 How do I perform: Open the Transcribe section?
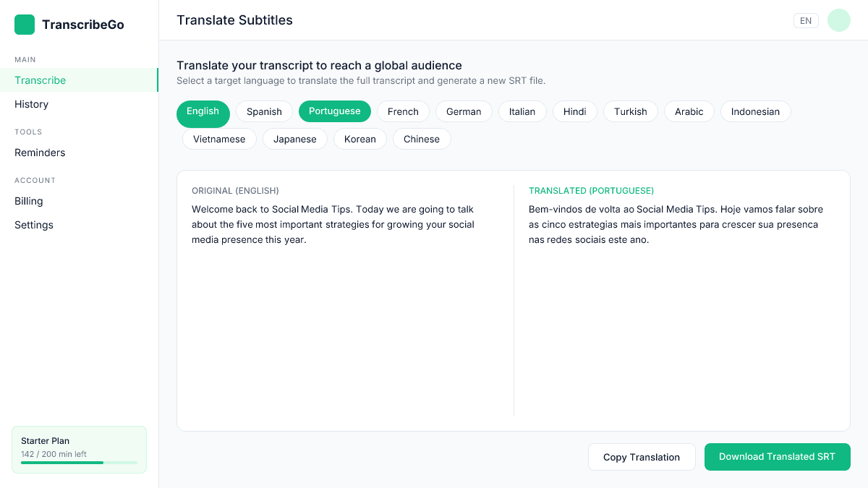(x=40, y=80)
